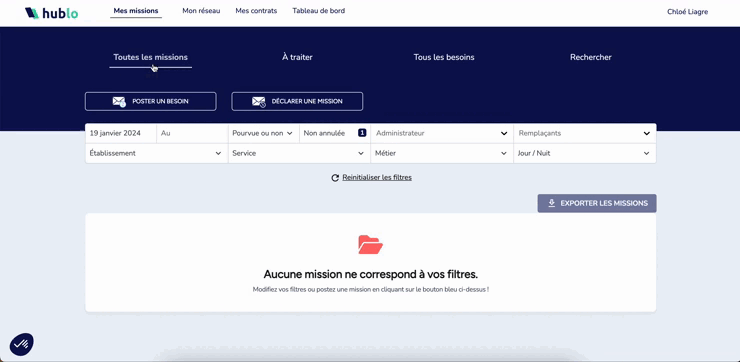Open the checkmark widget in bottom-left corner
The height and width of the screenshot is (362, 740).
[x=22, y=344]
